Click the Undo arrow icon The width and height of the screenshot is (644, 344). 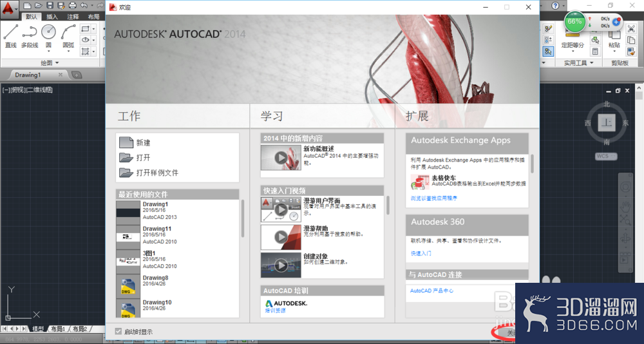tap(84, 6)
